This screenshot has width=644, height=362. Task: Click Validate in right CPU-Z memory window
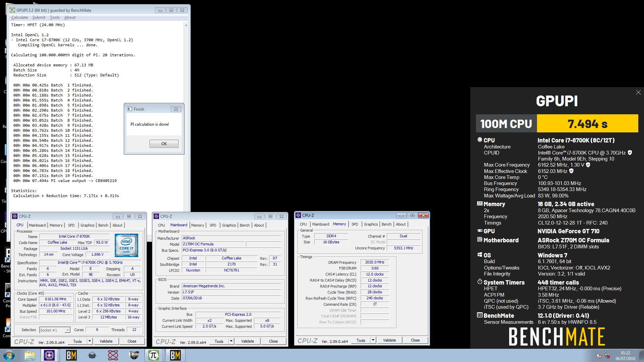point(389,340)
